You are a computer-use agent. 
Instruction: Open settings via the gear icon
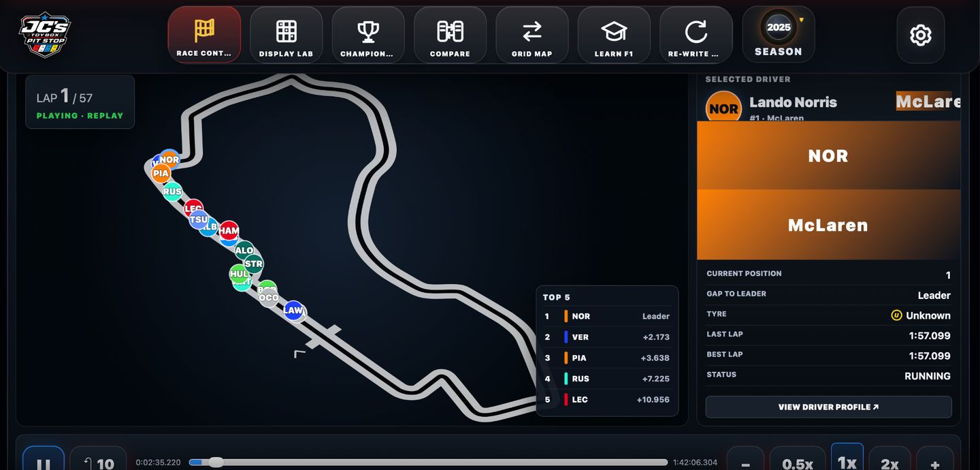tap(921, 35)
